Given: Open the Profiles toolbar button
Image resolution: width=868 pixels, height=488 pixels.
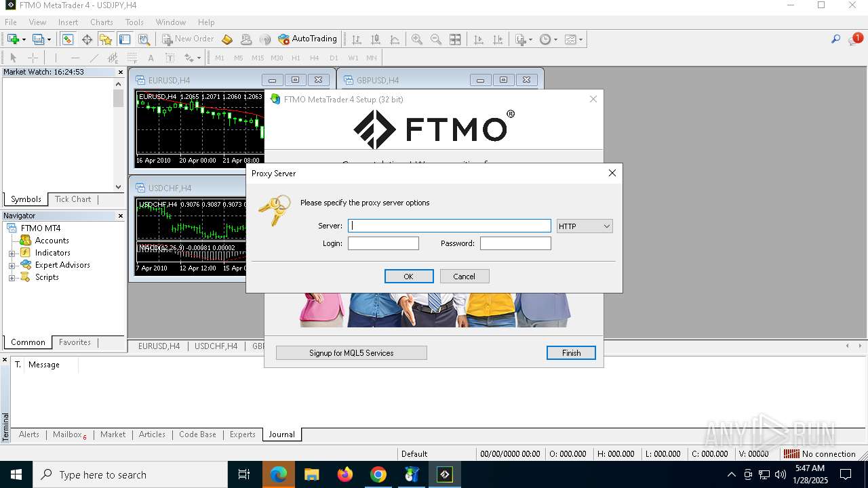Looking at the screenshot, I should 41,39.
